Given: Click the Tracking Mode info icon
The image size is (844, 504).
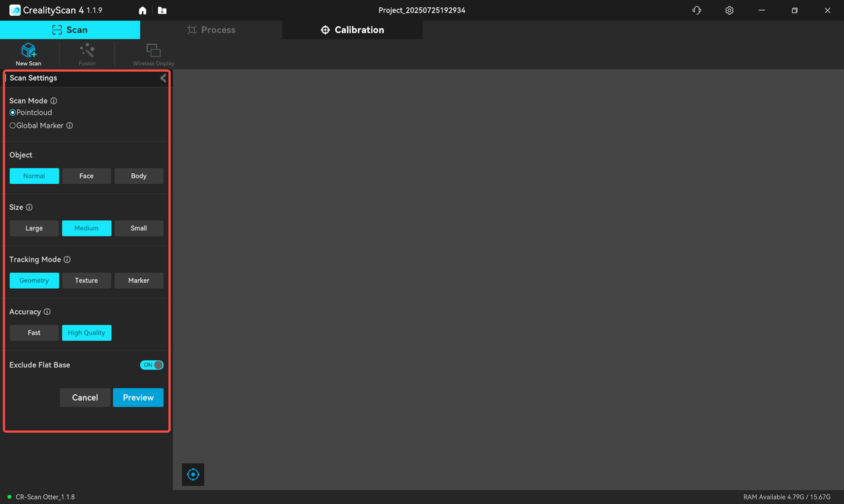Looking at the screenshot, I should click(67, 260).
